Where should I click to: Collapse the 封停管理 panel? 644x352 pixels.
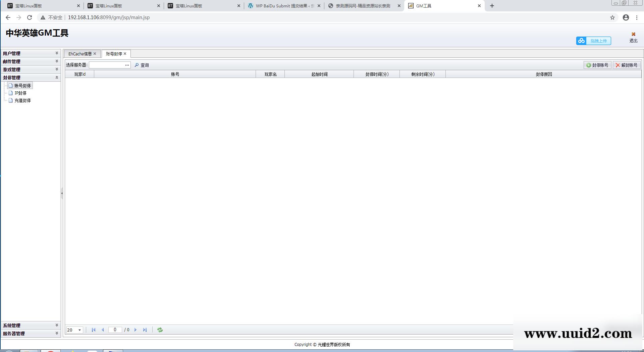(x=57, y=78)
